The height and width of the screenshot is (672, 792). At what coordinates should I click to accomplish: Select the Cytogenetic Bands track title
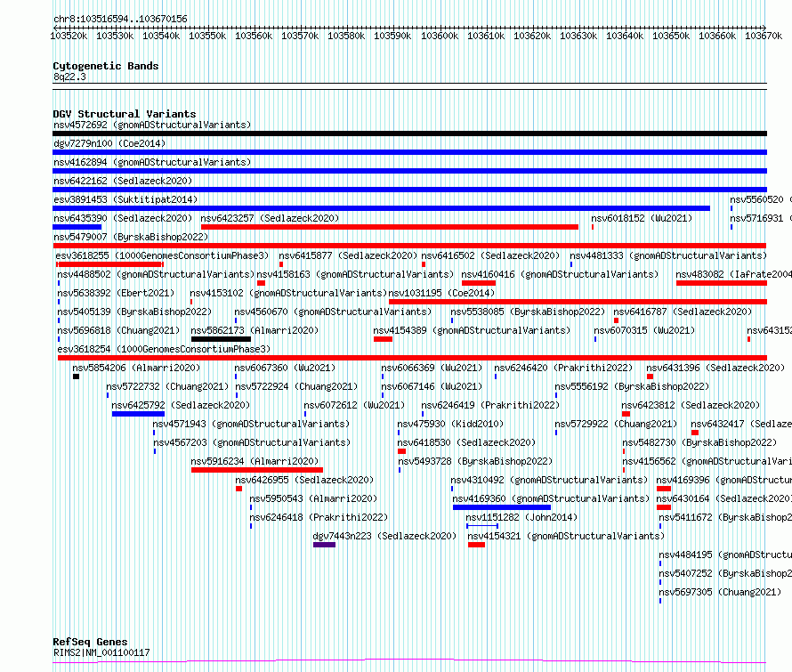pyautogui.click(x=106, y=66)
